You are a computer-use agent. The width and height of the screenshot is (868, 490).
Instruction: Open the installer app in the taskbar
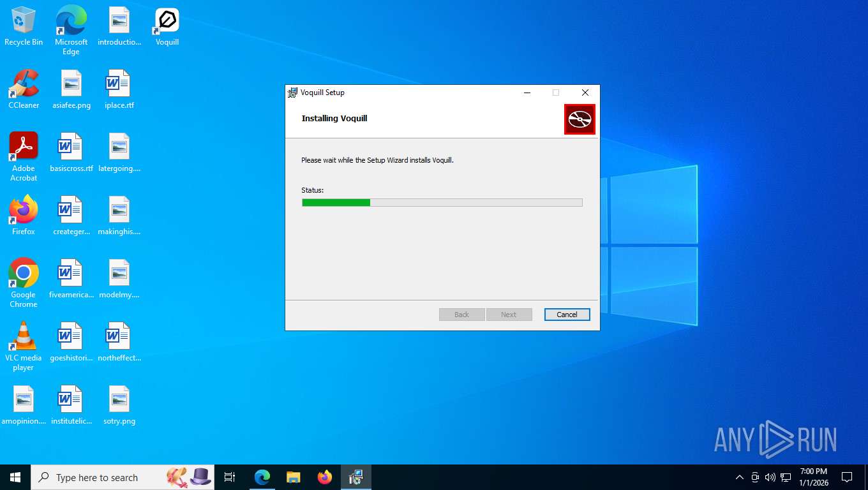coord(356,477)
